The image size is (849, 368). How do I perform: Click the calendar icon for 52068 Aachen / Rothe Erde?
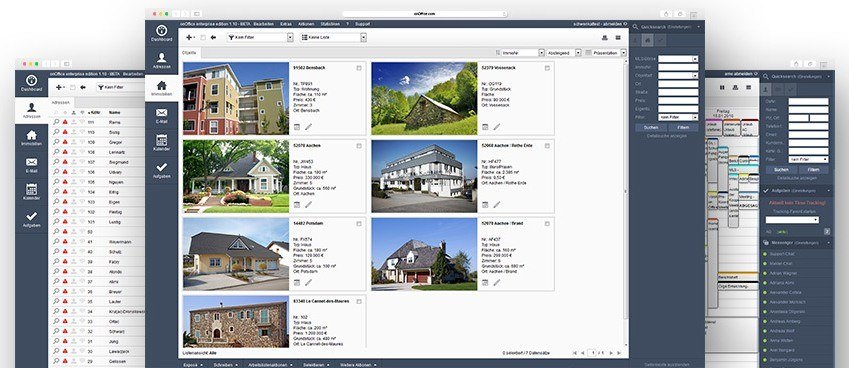tap(485, 205)
